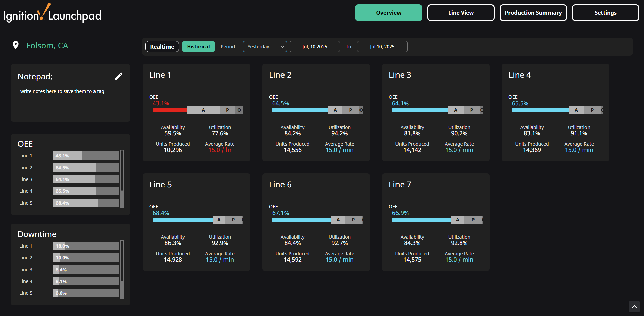Go to the Line View tab
The width and height of the screenshot is (644, 316).
[x=461, y=13]
